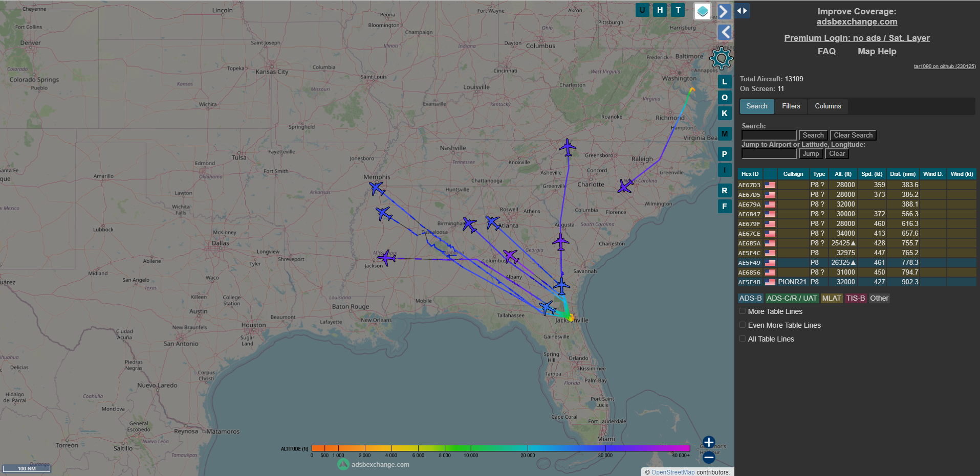This screenshot has height=476, width=980.
Task: Zoom out with the minus button
Action: click(x=709, y=458)
